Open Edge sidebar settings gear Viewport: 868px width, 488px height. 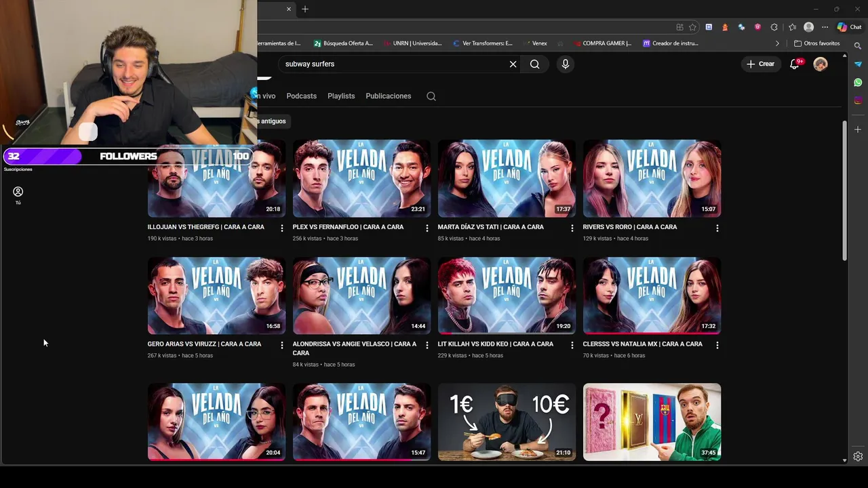(858, 456)
